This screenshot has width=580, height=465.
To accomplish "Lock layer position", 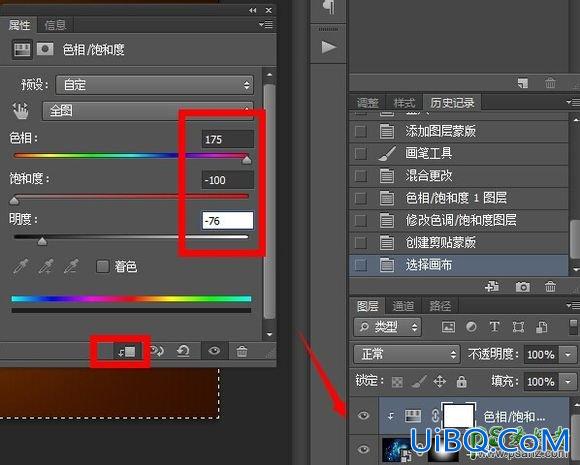I will click(x=440, y=381).
